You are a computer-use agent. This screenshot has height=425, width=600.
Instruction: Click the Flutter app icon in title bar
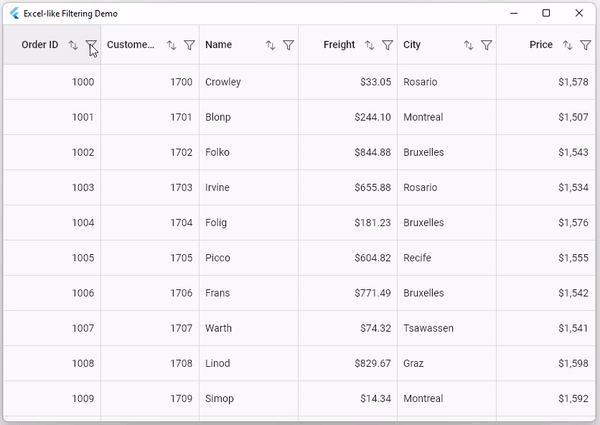click(x=14, y=14)
